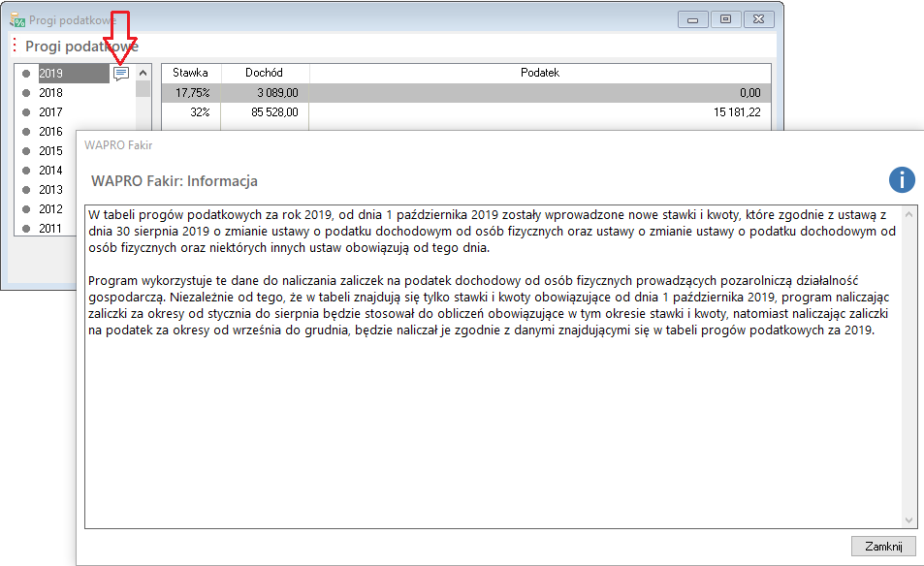This screenshot has height=566, width=924.
Task: Select year 2015 in the list
Action: tap(50, 151)
